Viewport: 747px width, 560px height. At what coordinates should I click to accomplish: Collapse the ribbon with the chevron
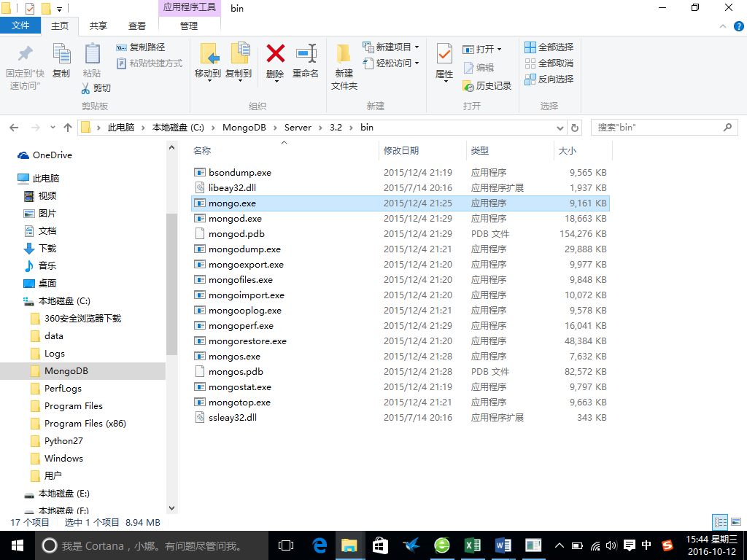point(723,26)
